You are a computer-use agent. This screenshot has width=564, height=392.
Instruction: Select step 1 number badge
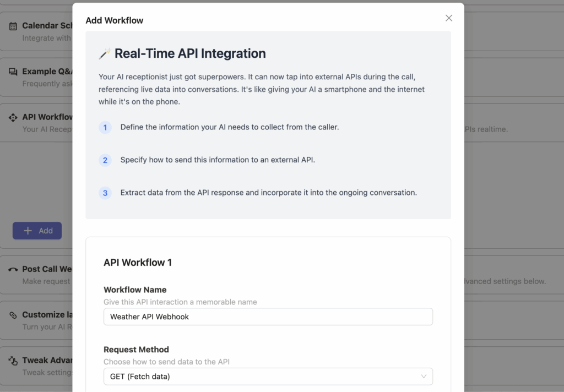point(105,127)
